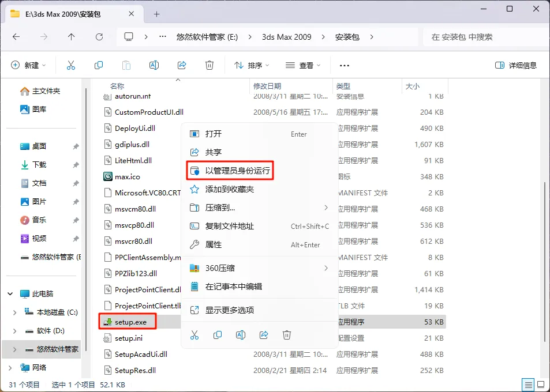Click the Copy icon in the toolbar
Viewport: 550px width, 392px height.
coord(99,65)
